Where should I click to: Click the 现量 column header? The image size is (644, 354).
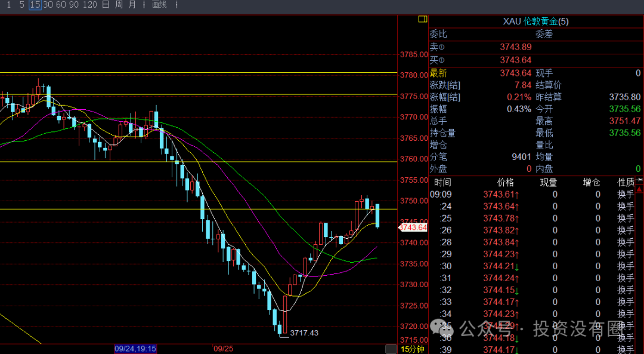click(x=549, y=182)
